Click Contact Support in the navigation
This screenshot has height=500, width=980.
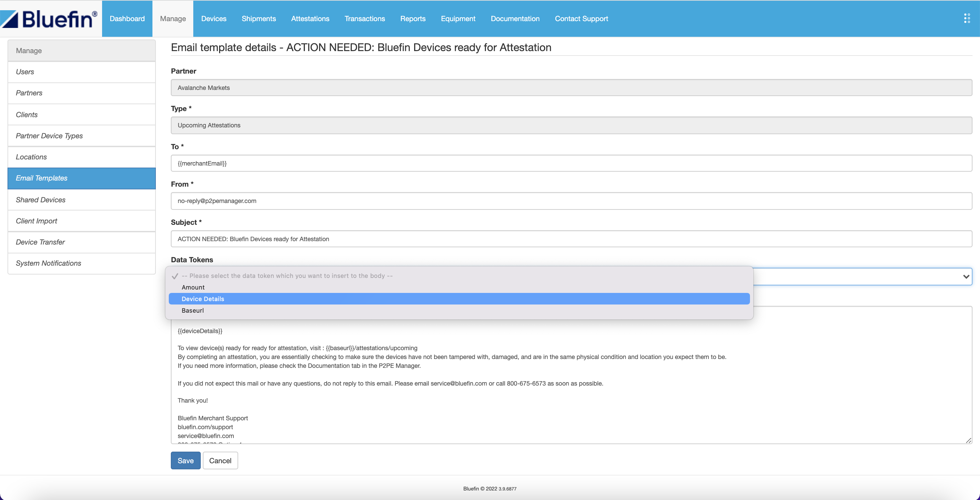pyautogui.click(x=581, y=19)
